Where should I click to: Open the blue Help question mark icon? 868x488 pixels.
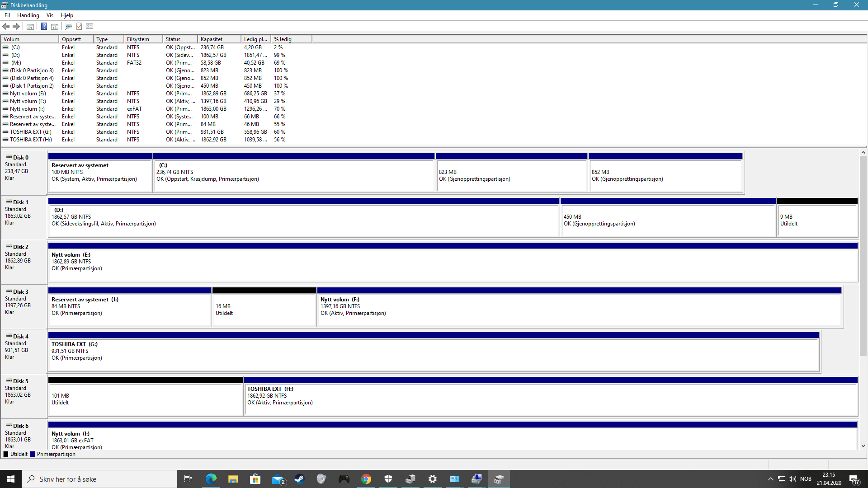(44, 26)
